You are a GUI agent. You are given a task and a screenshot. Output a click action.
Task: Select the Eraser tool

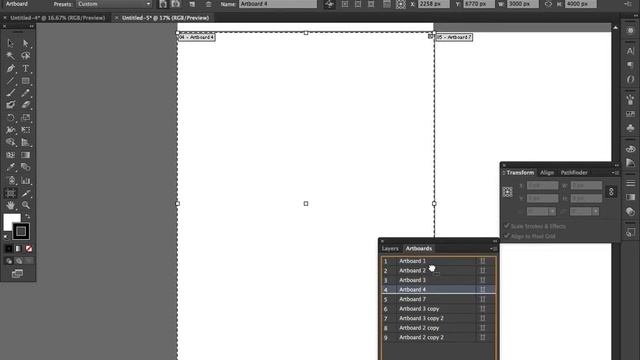(x=26, y=105)
